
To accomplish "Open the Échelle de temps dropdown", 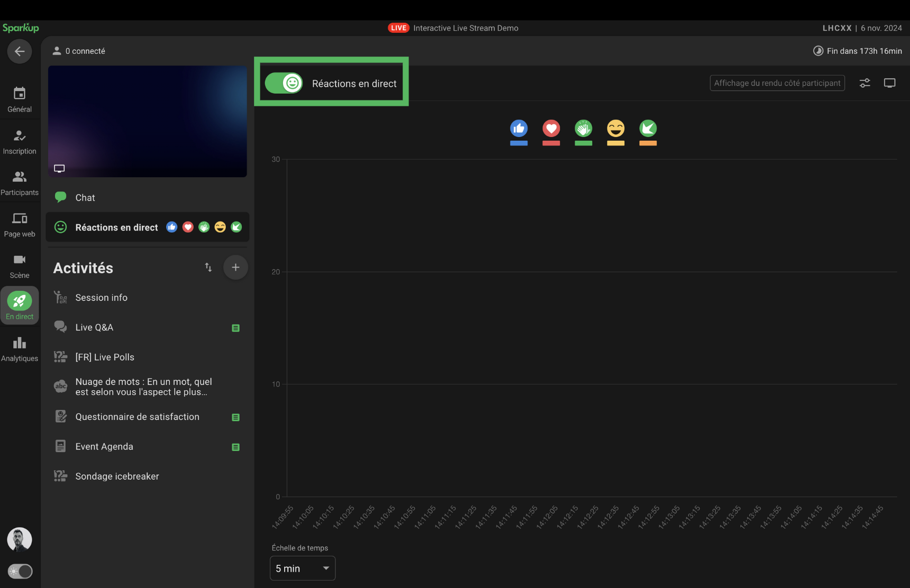I will (x=302, y=568).
